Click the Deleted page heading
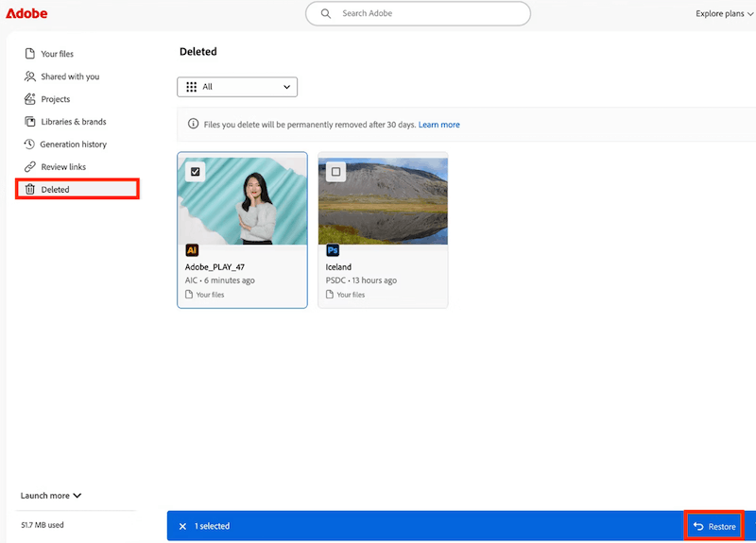Viewport: 756px width, 543px height. [x=198, y=52]
